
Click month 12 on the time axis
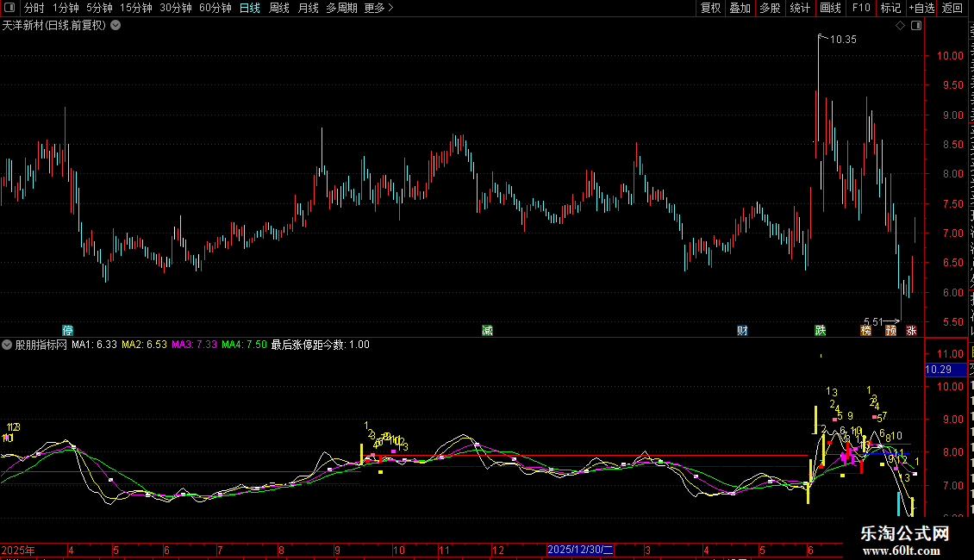[498, 550]
